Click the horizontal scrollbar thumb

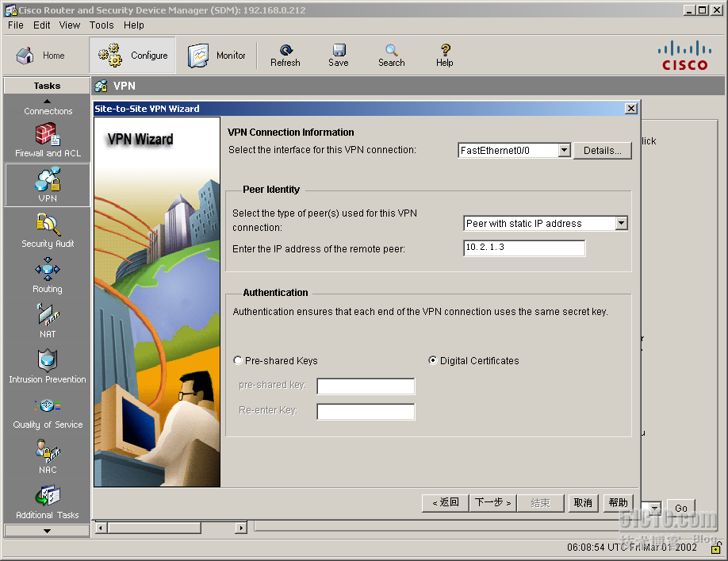155,528
